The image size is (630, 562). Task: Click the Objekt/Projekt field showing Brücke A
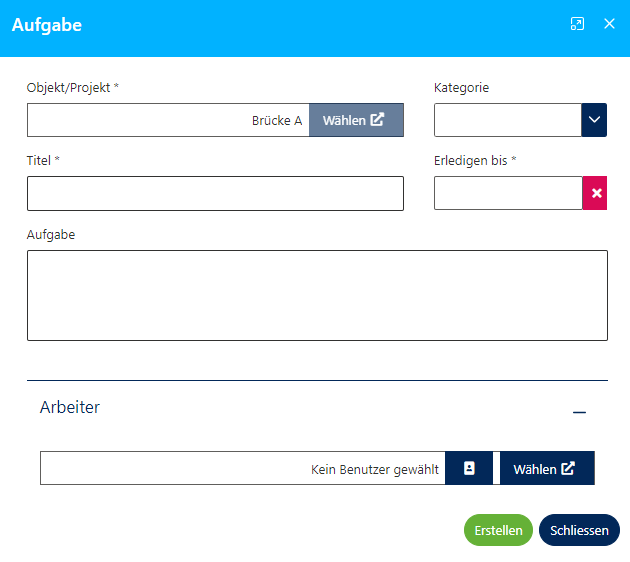pos(168,120)
